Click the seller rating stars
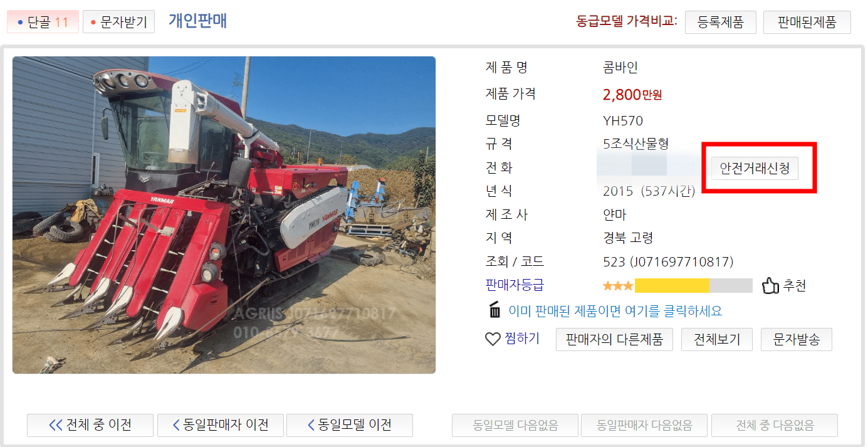This screenshot has height=447, width=868. [x=618, y=286]
